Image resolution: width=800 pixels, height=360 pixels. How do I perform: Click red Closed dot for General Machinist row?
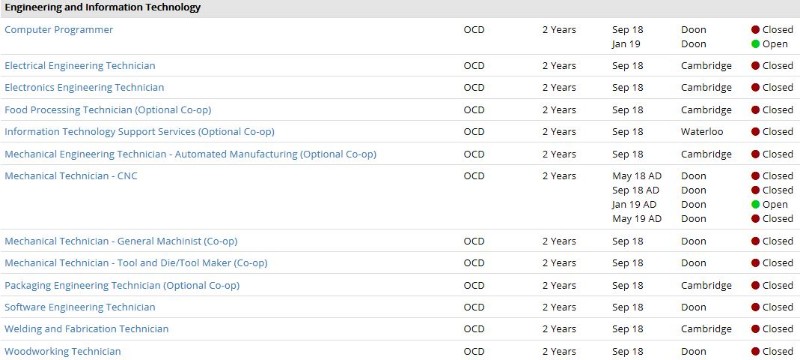756,241
